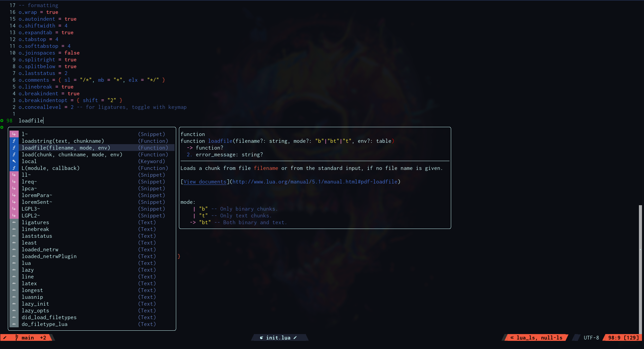
Task: Click the keyword icon beside 'local'
Action: tap(14, 161)
